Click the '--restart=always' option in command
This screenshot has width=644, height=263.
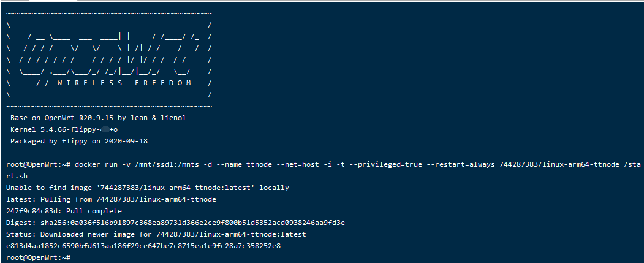coord(461,164)
